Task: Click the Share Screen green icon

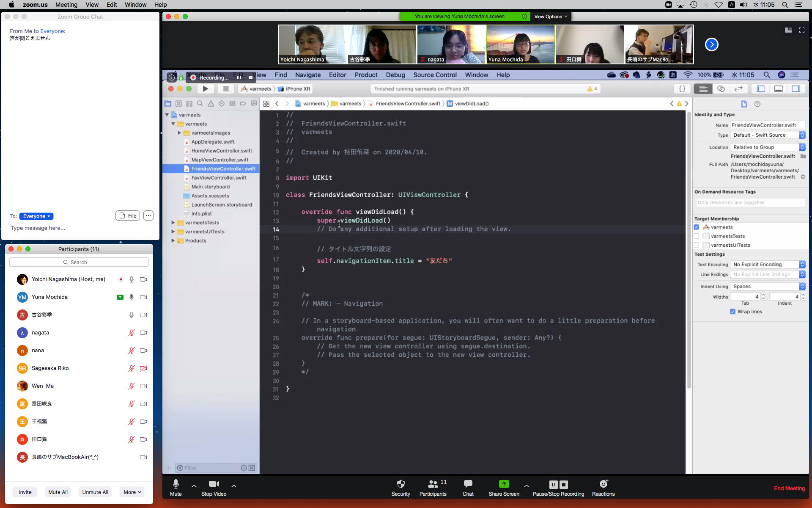Action: tap(504, 484)
